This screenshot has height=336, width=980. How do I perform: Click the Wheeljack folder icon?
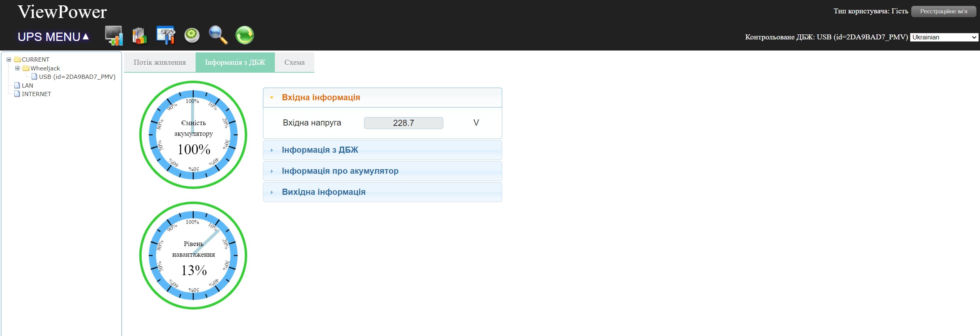click(26, 68)
